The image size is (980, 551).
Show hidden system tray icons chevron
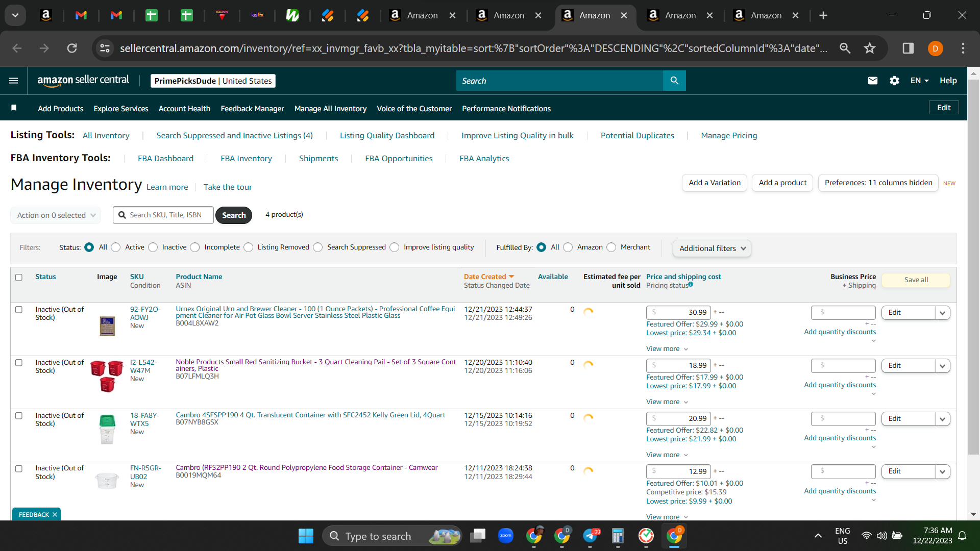818,536
